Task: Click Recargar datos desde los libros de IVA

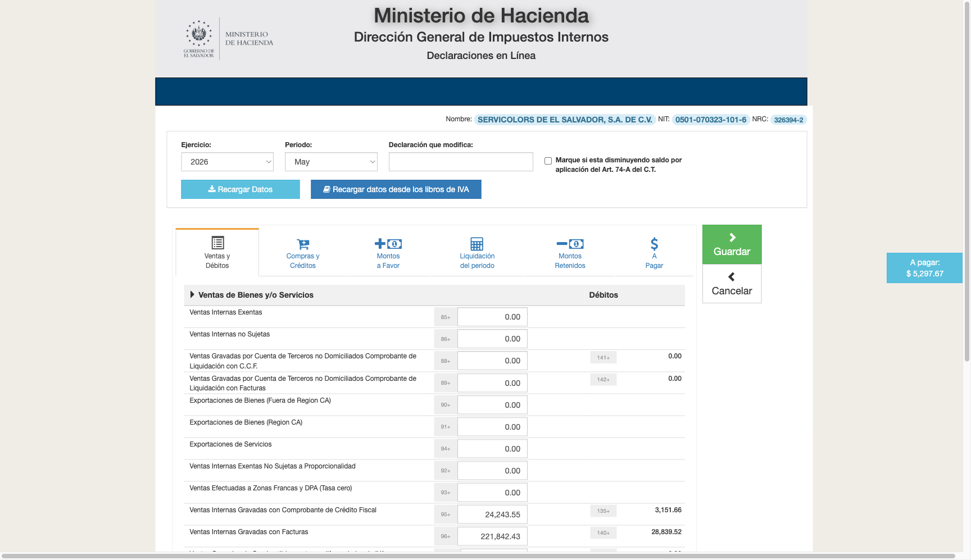Action: (x=396, y=189)
